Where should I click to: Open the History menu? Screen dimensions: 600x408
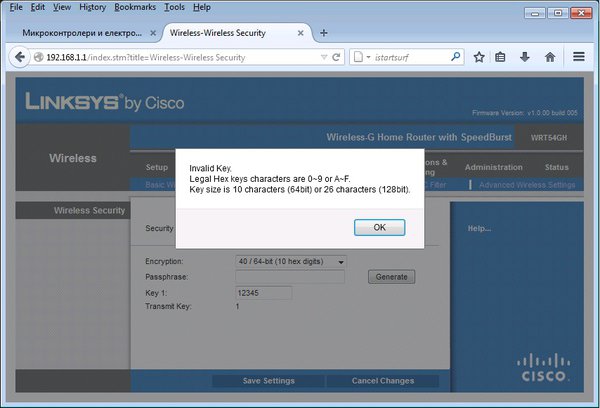(93, 7)
